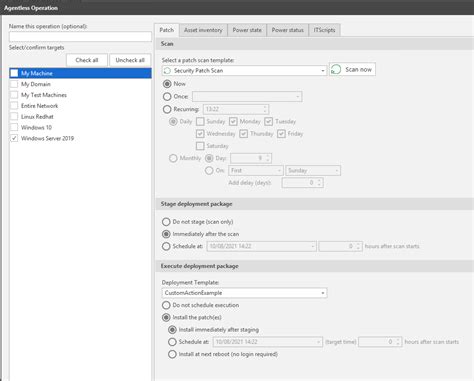Open the Power state tab
This screenshot has width=474, height=381.
(247, 30)
